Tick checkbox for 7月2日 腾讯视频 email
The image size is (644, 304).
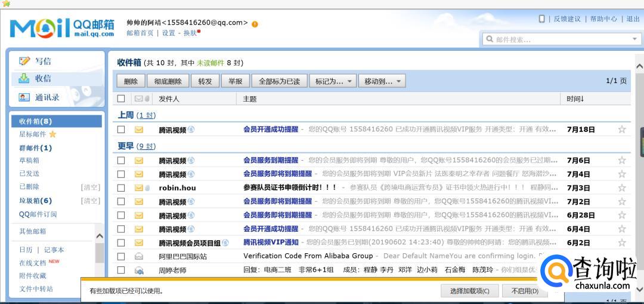tap(120, 201)
